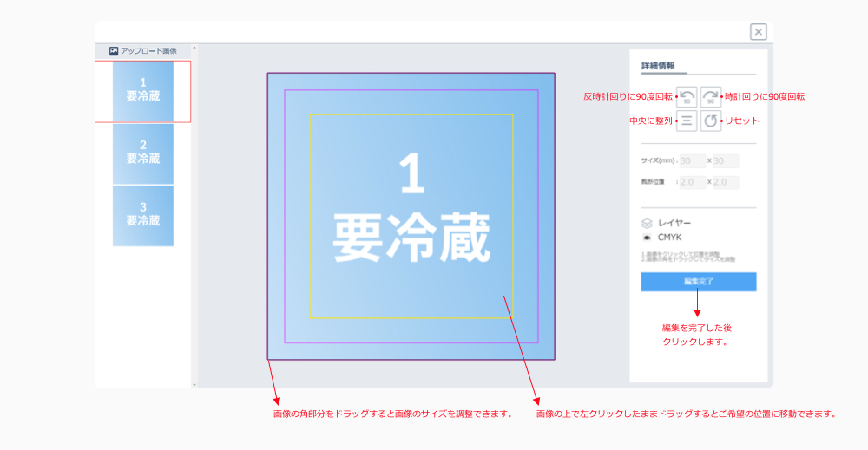The width and height of the screenshot is (868, 450).
Task: Click the cut position X field
Action: [692, 182]
